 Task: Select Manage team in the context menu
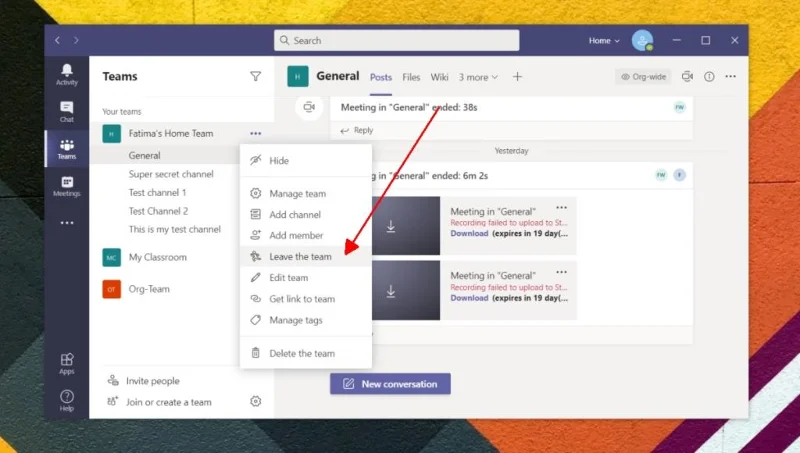tap(306, 194)
